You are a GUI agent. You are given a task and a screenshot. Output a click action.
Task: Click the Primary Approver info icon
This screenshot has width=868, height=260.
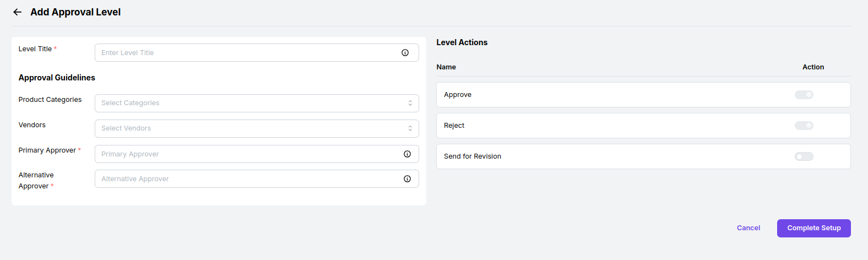(407, 154)
